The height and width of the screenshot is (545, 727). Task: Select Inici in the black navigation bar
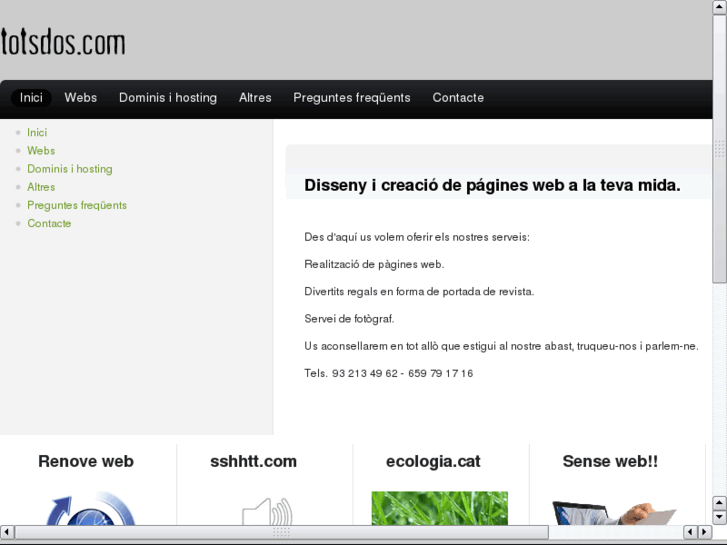[31, 98]
